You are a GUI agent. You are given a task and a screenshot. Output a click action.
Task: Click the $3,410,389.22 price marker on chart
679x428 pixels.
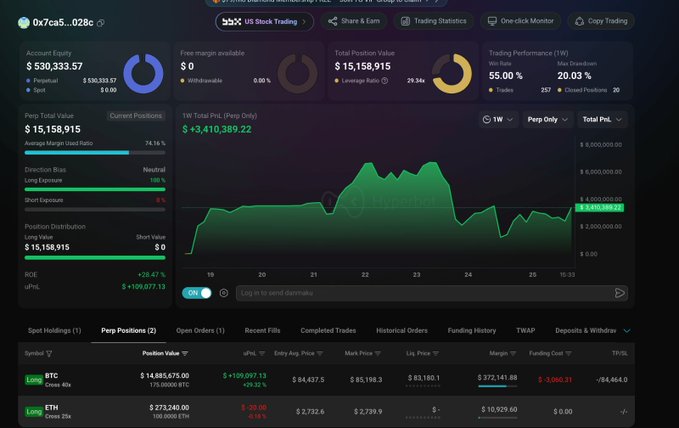[599, 208]
